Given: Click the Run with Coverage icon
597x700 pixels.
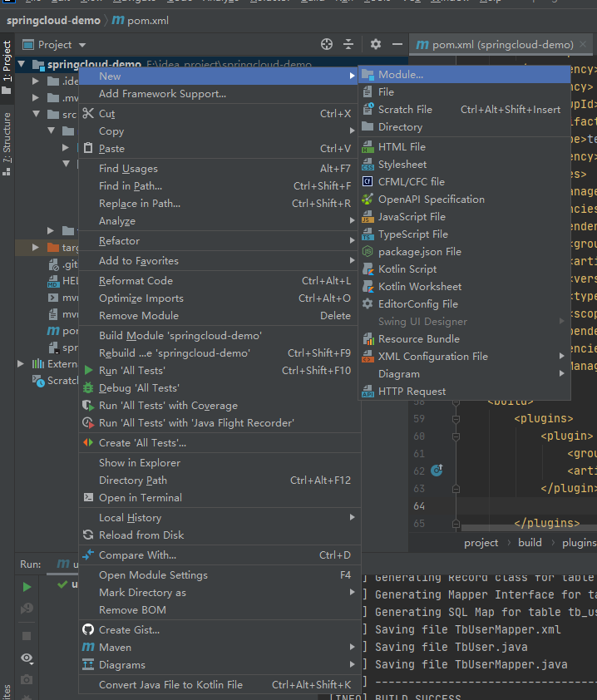Looking at the screenshot, I should 88,406.
